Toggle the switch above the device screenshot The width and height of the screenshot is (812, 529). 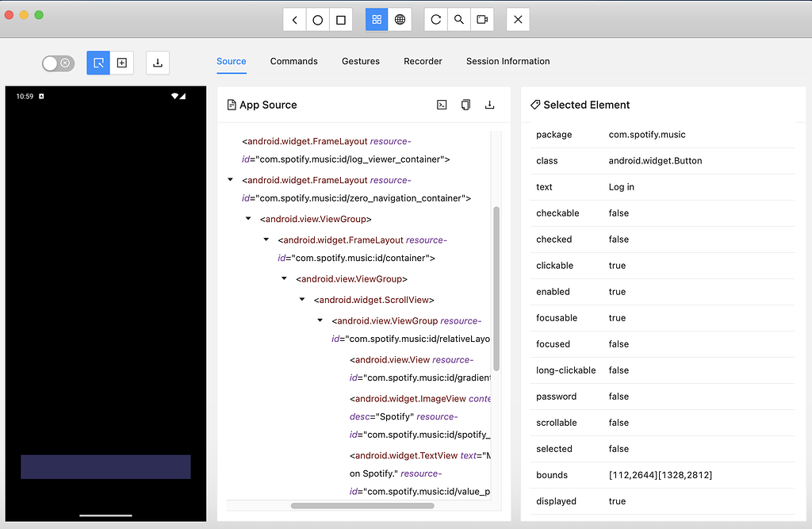pyautogui.click(x=58, y=63)
